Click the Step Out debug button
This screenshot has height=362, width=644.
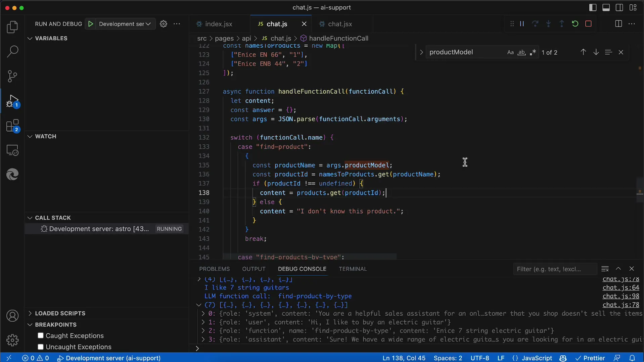[562, 24]
